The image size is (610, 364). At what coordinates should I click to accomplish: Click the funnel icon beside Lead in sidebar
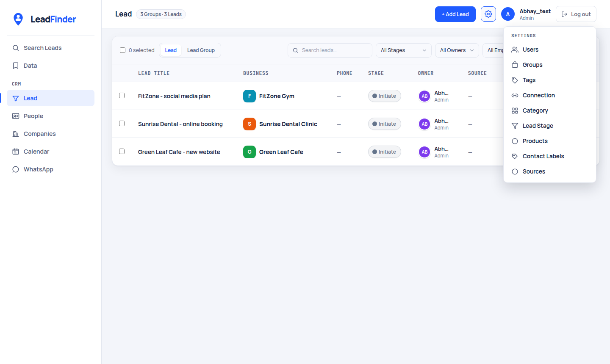pos(16,98)
